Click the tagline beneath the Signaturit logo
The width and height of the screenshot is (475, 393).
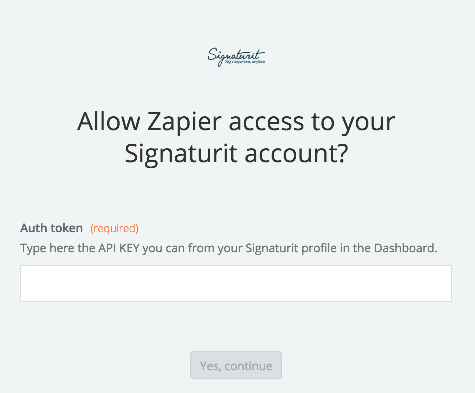pos(245,62)
